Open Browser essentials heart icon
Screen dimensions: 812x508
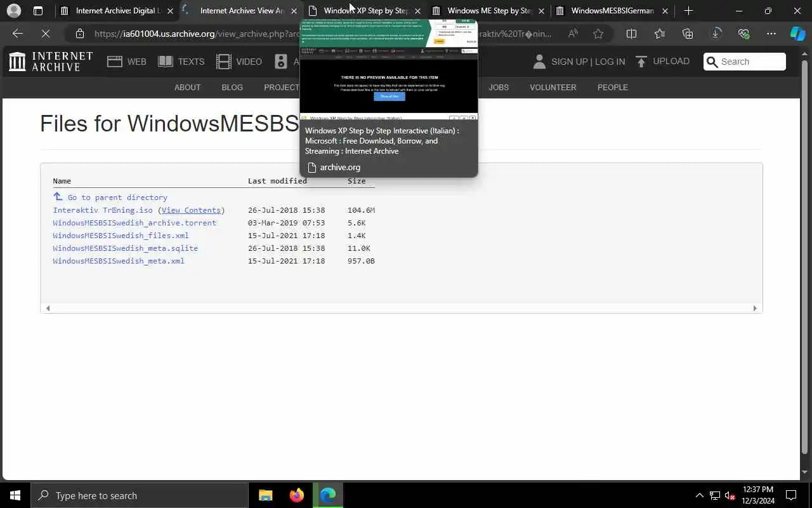click(744, 34)
